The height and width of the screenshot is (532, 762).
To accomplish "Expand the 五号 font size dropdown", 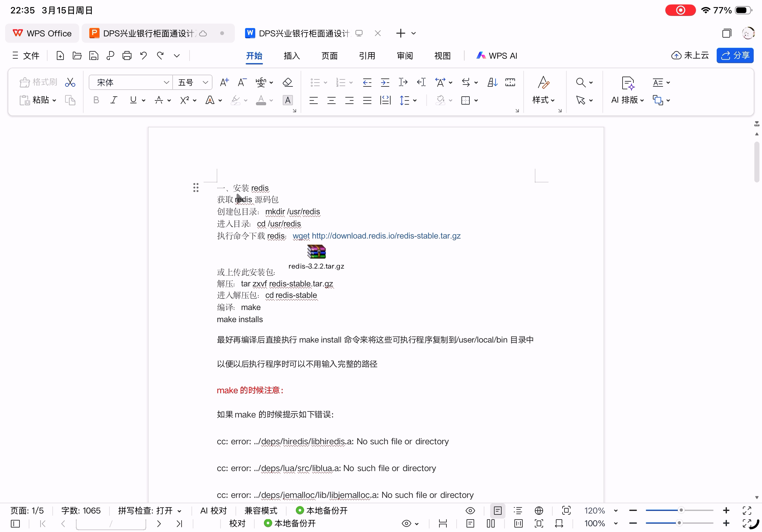I will click(x=205, y=82).
